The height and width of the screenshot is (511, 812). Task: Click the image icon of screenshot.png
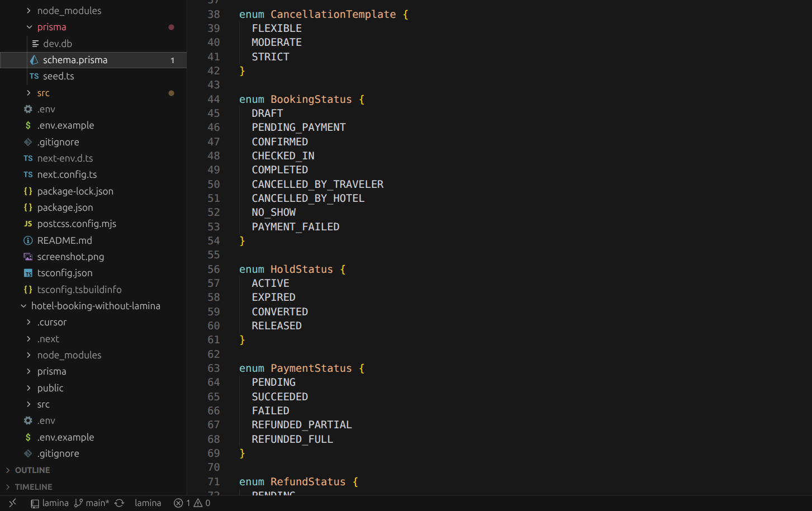click(28, 257)
